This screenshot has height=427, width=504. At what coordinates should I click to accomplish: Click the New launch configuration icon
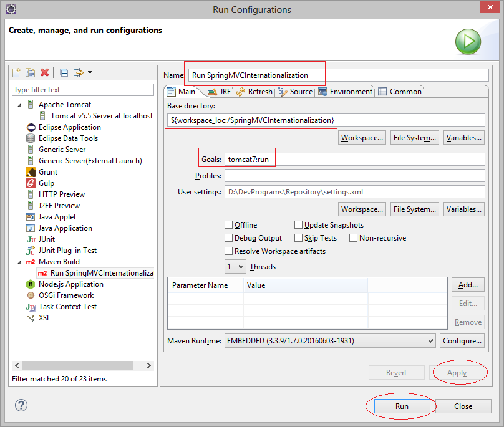tap(16, 72)
